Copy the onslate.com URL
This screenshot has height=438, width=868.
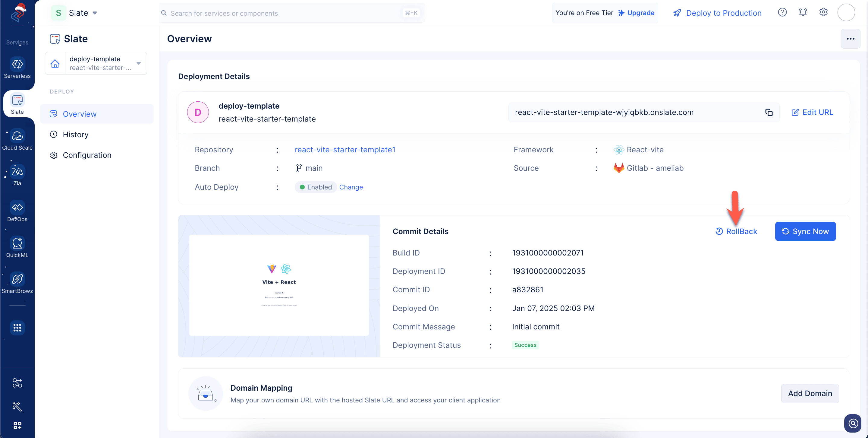pos(769,112)
